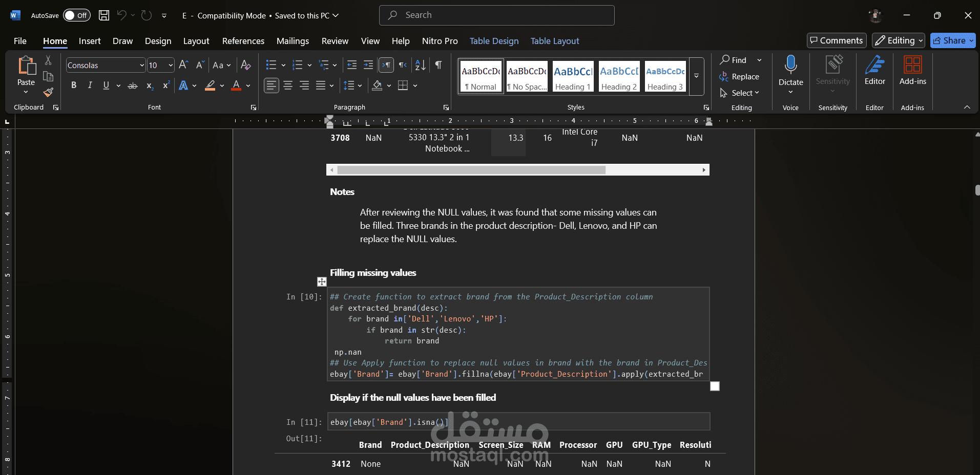Open line and paragraph spacing options

click(349, 85)
